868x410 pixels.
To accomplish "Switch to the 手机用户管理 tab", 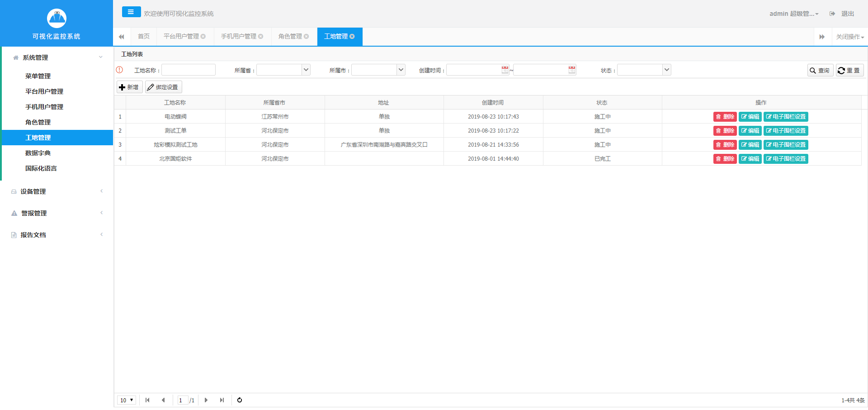I will pyautogui.click(x=238, y=37).
